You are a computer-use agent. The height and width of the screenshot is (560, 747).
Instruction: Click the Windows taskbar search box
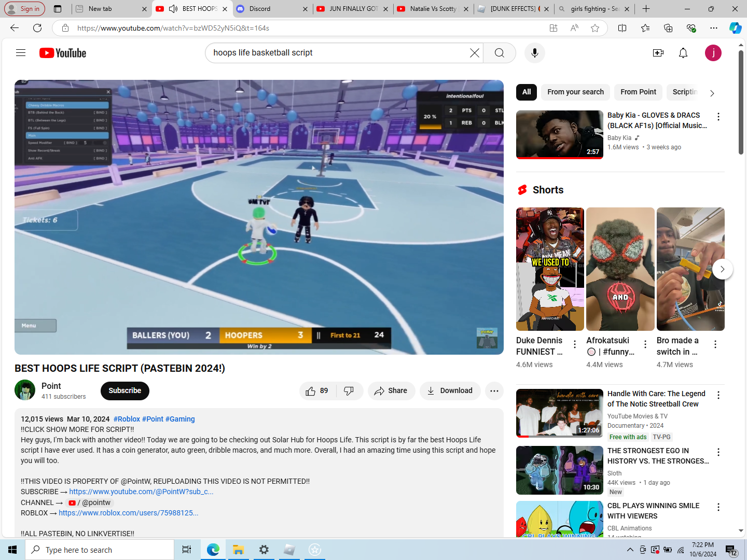point(100,550)
